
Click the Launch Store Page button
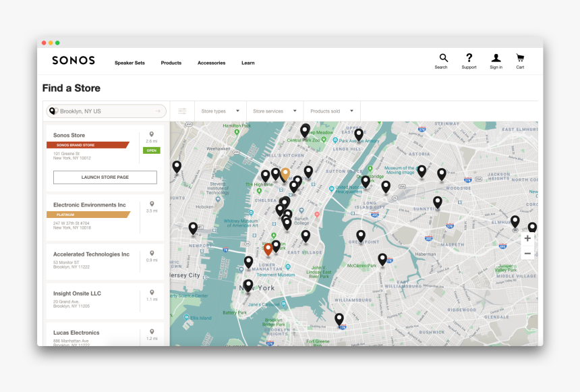[x=105, y=177]
